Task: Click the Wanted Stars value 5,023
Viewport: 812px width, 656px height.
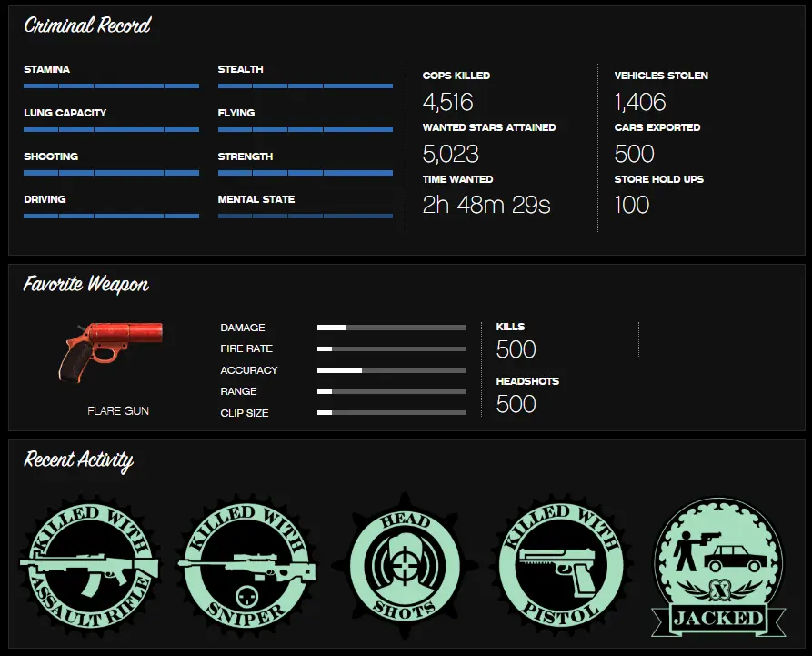Action: point(450,154)
